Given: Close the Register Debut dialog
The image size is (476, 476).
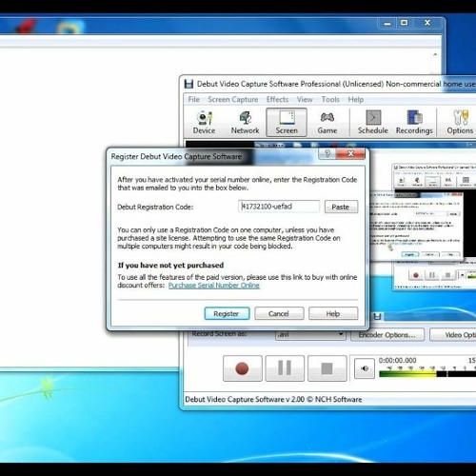Looking at the screenshot, I should tap(350, 154).
